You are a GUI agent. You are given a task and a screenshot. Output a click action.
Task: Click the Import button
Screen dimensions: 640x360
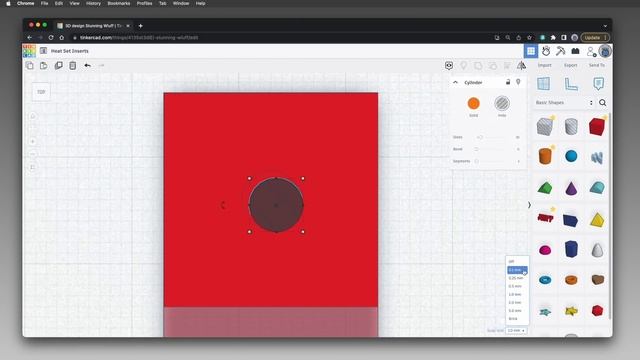(x=544, y=65)
